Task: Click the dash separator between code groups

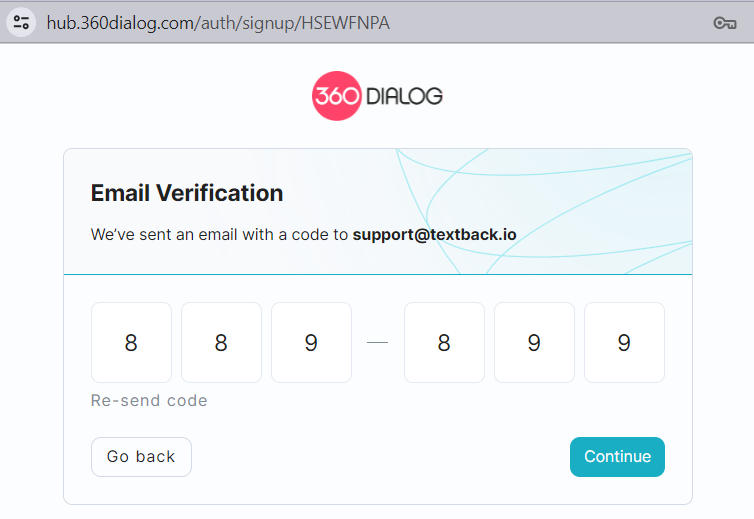Action: pos(377,342)
